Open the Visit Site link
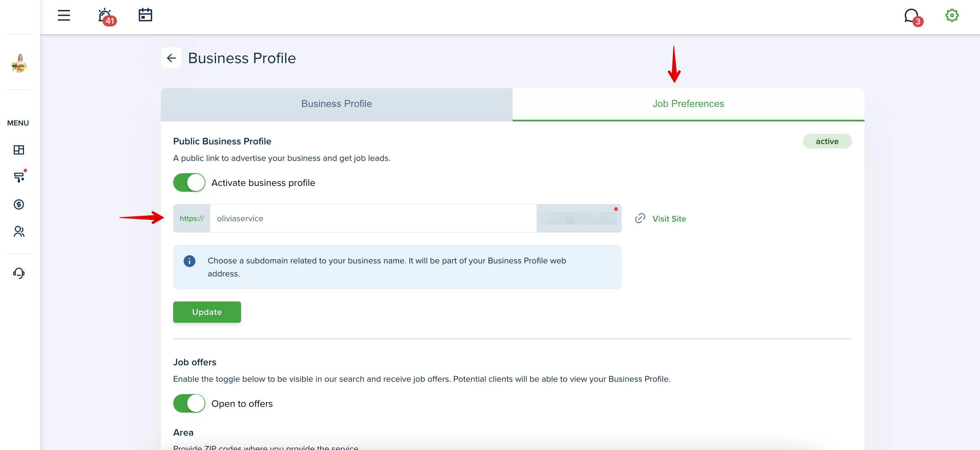 click(x=669, y=219)
